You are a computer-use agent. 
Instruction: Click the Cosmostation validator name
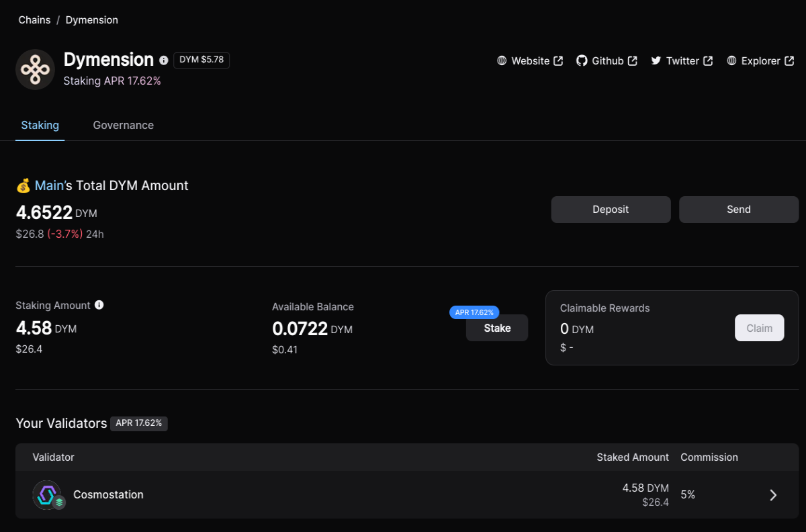click(x=108, y=494)
